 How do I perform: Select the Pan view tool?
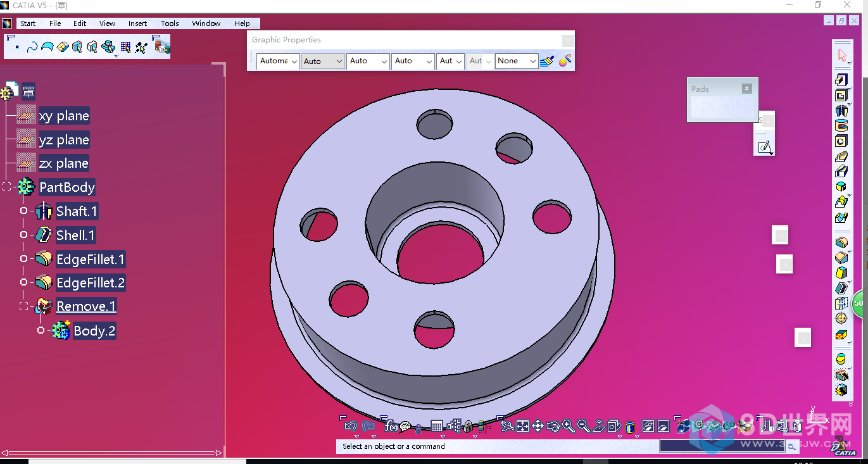click(538, 426)
